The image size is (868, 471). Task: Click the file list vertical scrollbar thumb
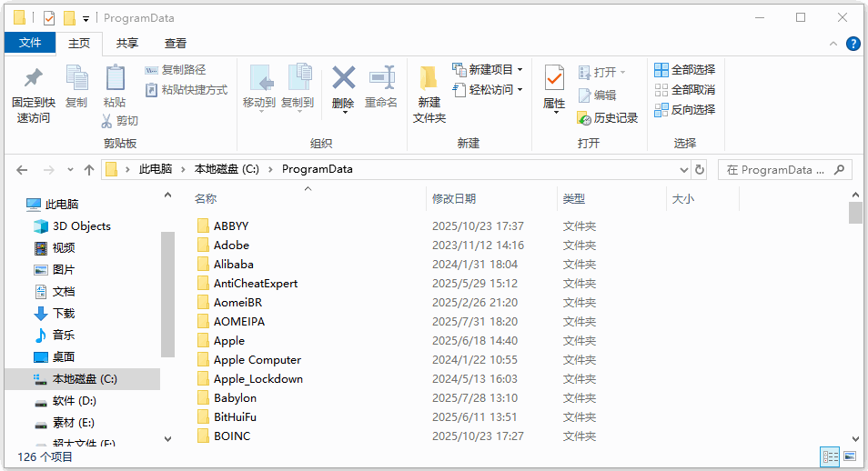pyautogui.click(x=855, y=213)
